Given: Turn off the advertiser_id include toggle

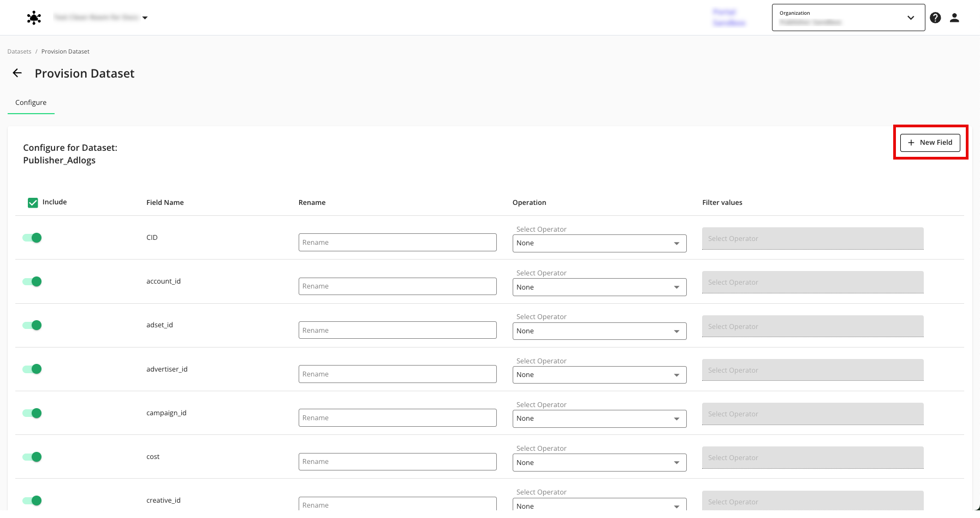Looking at the screenshot, I should click(x=32, y=369).
